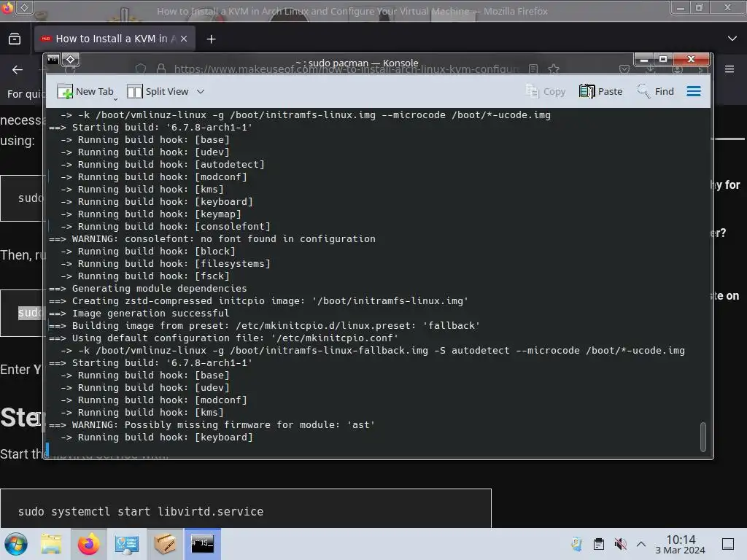The image size is (747, 560).
Task: Click the Firefox URL address field
Action: pyautogui.click(x=346, y=69)
